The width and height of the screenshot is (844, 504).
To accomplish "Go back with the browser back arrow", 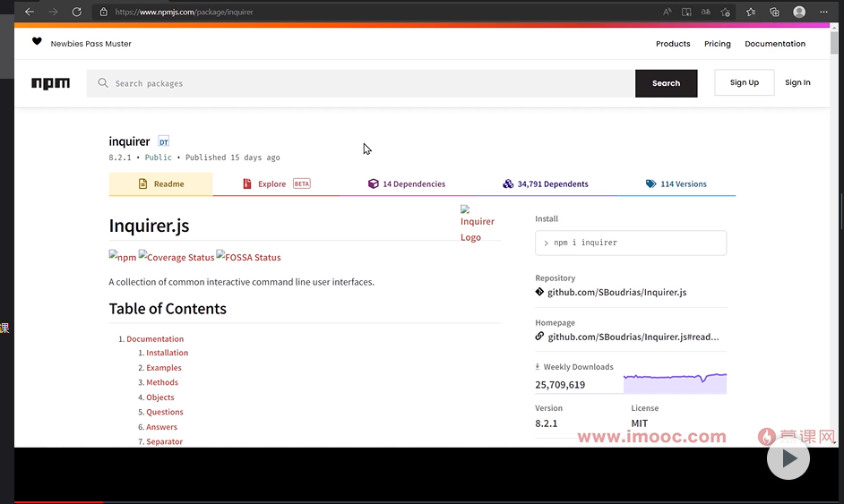I will [x=30, y=12].
